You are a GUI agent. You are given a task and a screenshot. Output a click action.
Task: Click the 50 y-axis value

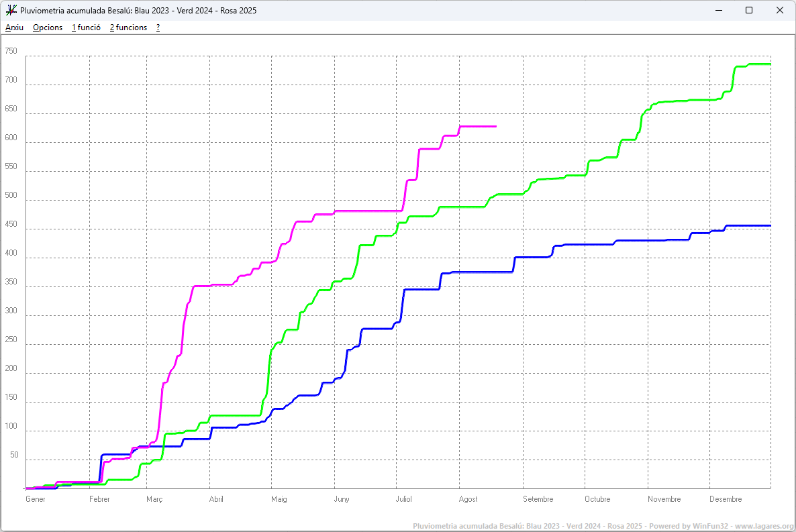[14, 455]
